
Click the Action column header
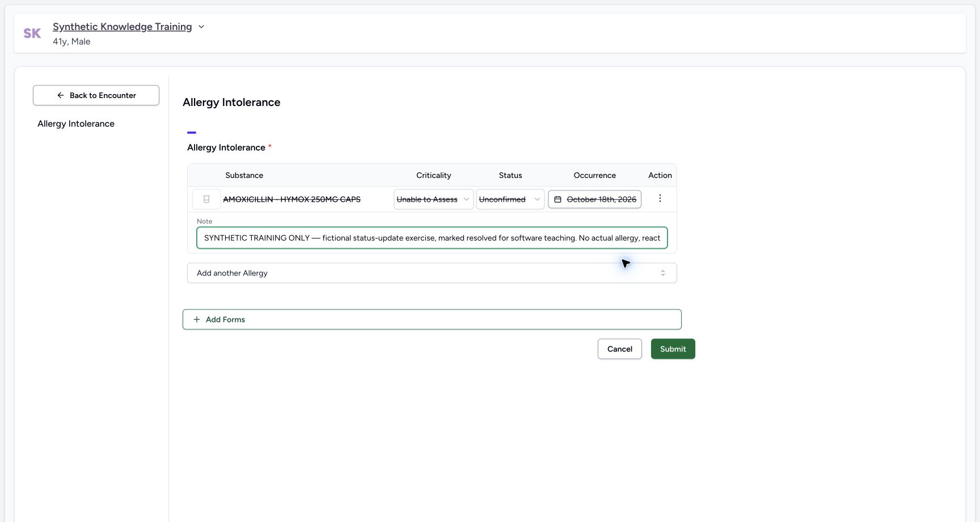point(660,176)
